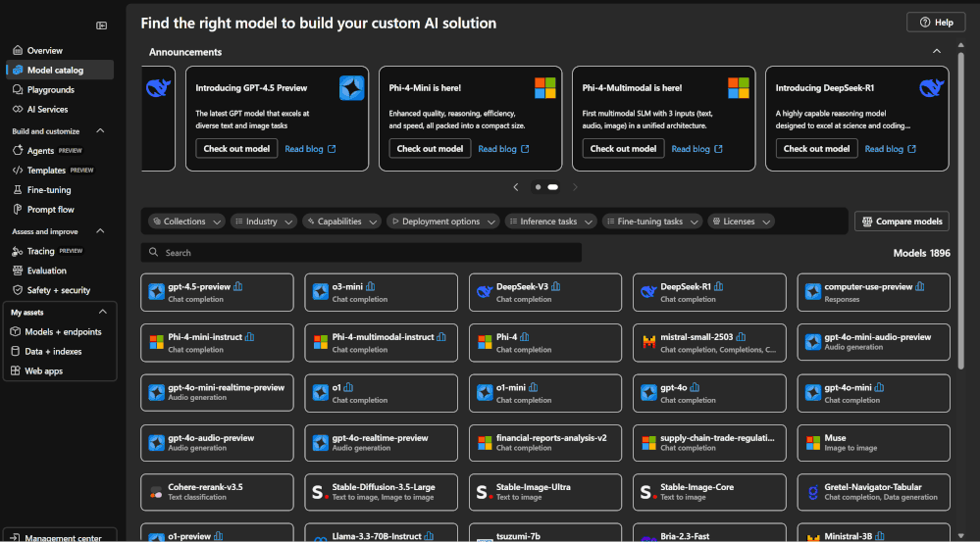Click the benchmark icon beside gpt-4.5-preview
The width and height of the screenshot is (980, 542).
(x=238, y=286)
